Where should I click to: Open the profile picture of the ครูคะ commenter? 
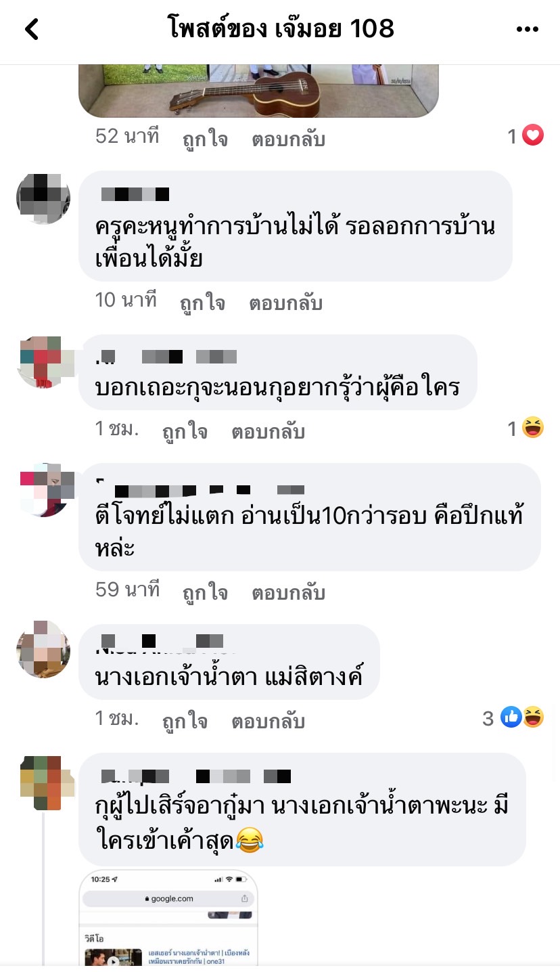click(x=43, y=198)
